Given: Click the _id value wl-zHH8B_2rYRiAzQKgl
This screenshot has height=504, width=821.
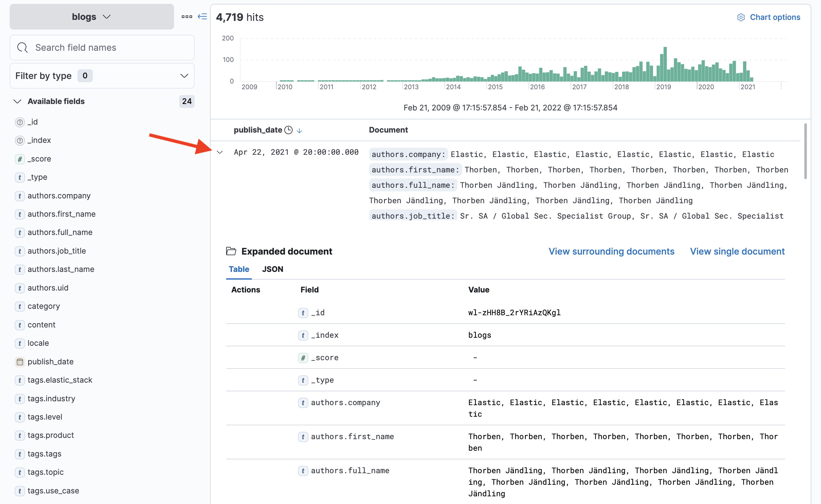Looking at the screenshot, I should (514, 313).
